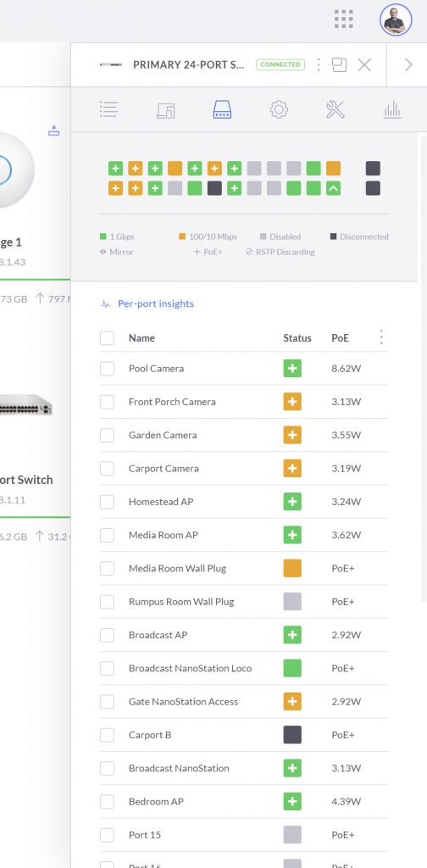Click the topology icon above access point
This screenshot has height=868, width=427.
pyautogui.click(x=53, y=131)
